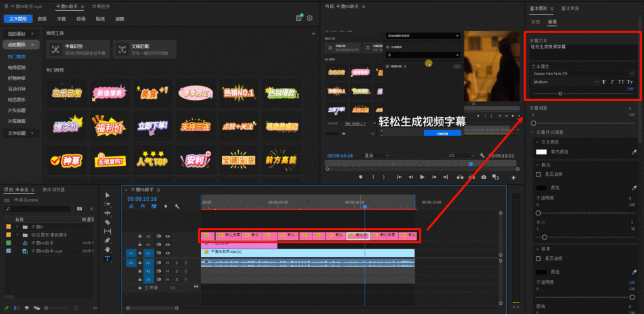Click the white 填充颜色 color swatch
The image size is (644, 314).
click(541, 152)
